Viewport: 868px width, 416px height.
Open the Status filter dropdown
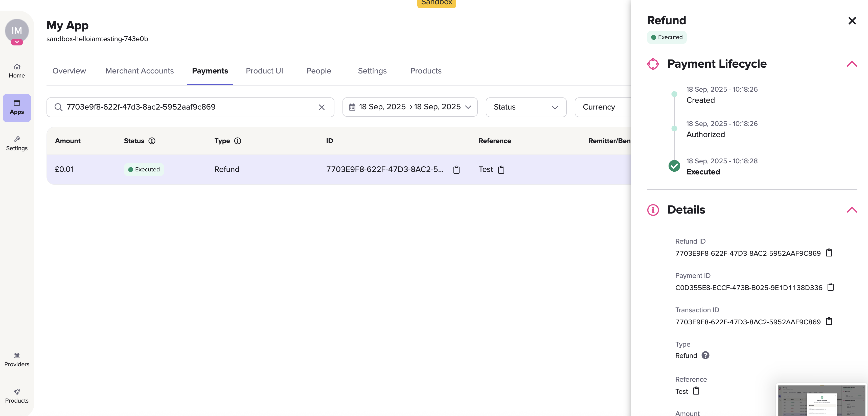tap(526, 107)
